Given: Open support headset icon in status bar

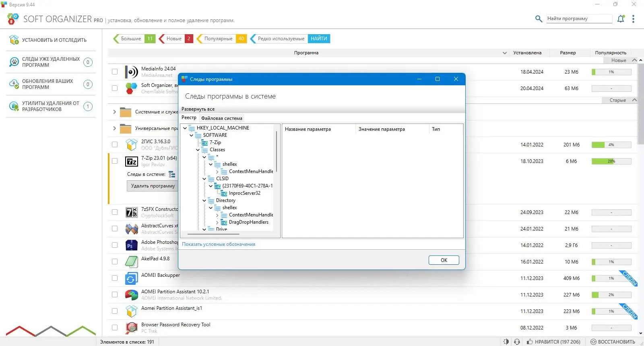Looking at the screenshot, I should [517, 342].
